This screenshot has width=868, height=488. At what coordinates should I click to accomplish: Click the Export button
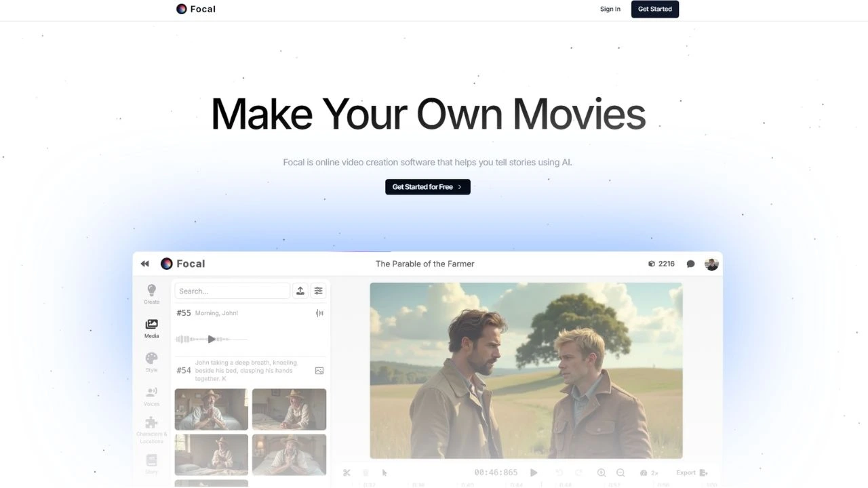point(692,472)
